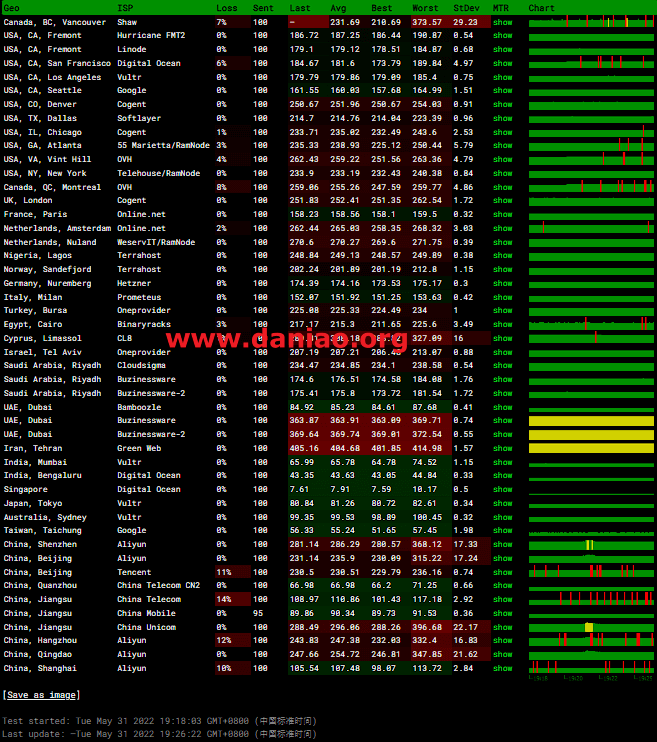Show MTR for China, Shanghai Aliyun
657x742 pixels.
click(502, 669)
